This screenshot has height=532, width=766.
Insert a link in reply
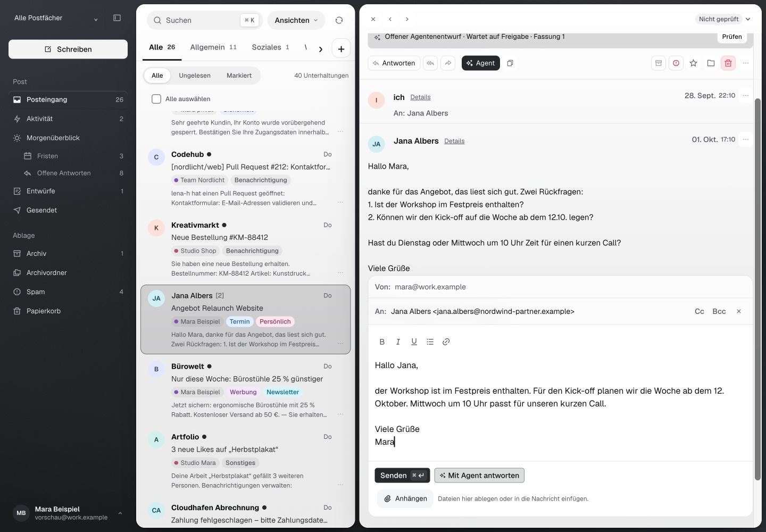click(x=446, y=342)
